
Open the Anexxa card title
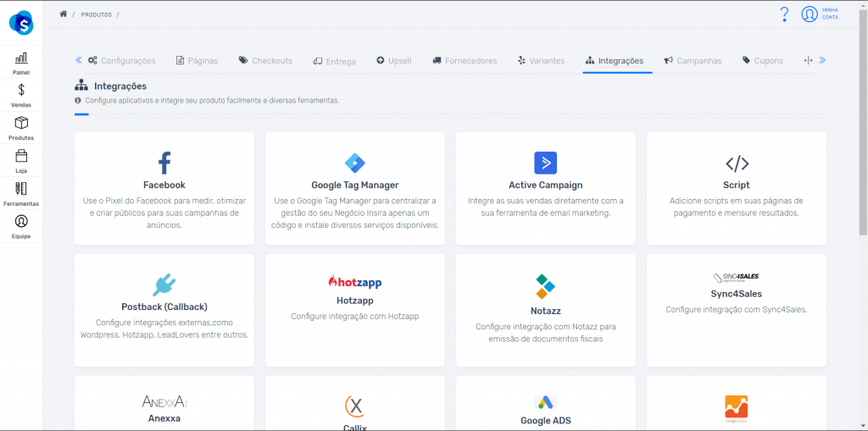click(x=164, y=418)
